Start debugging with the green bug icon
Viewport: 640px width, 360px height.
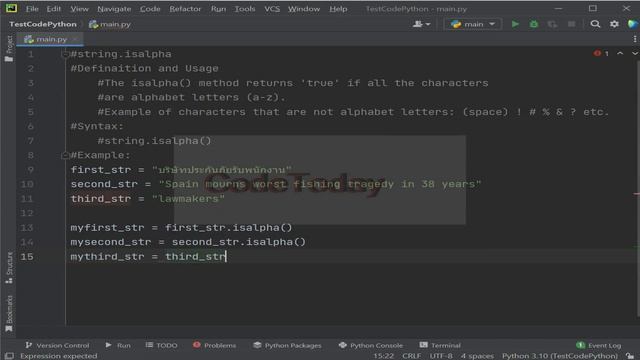pyautogui.click(x=533, y=24)
